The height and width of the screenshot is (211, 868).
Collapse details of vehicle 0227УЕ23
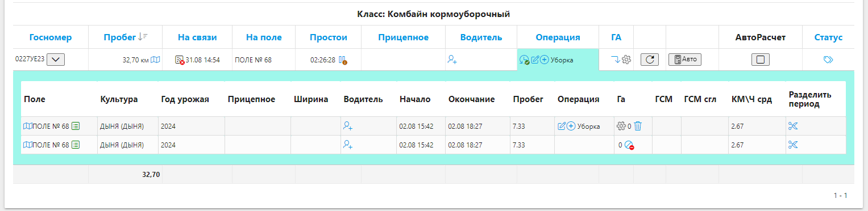pyautogui.click(x=55, y=59)
